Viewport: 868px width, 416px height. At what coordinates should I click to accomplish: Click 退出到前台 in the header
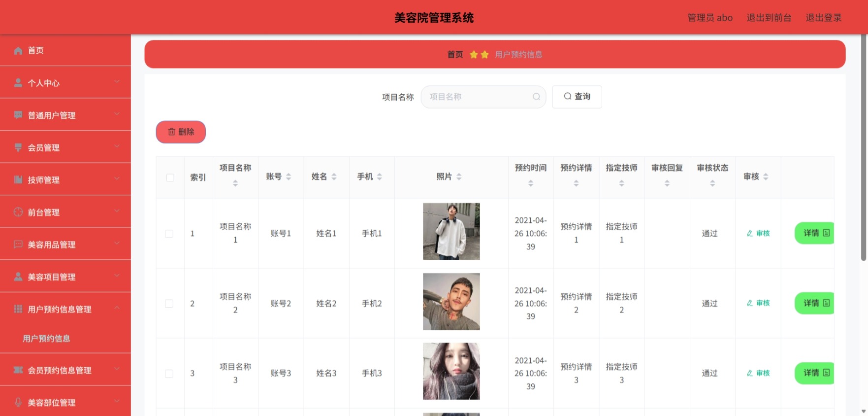(x=769, y=18)
